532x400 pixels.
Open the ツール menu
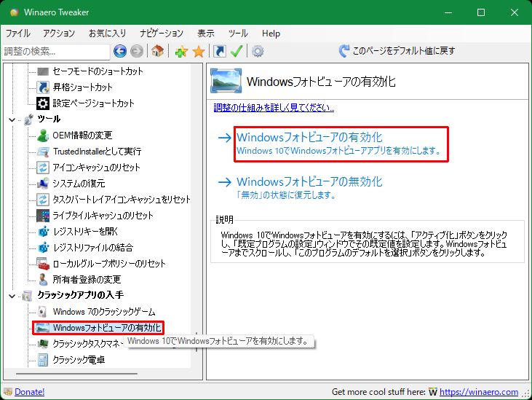(x=238, y=34)
